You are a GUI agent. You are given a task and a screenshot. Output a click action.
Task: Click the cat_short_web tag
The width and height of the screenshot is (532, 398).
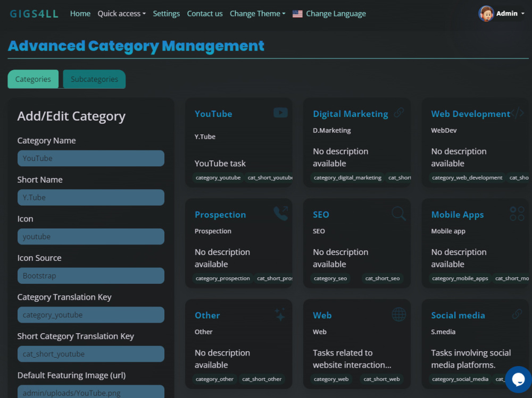(x=381, y=379)
